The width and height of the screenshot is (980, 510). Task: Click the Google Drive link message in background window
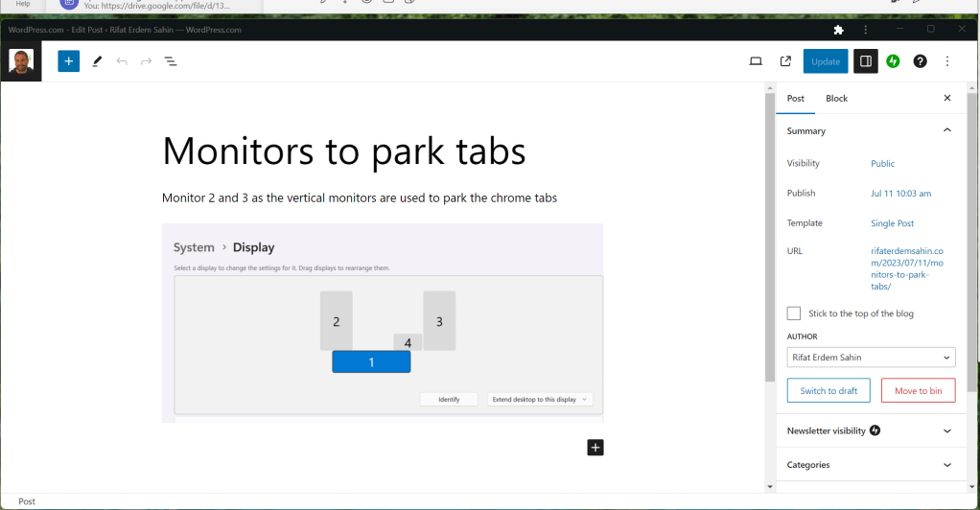click(157, 6)
